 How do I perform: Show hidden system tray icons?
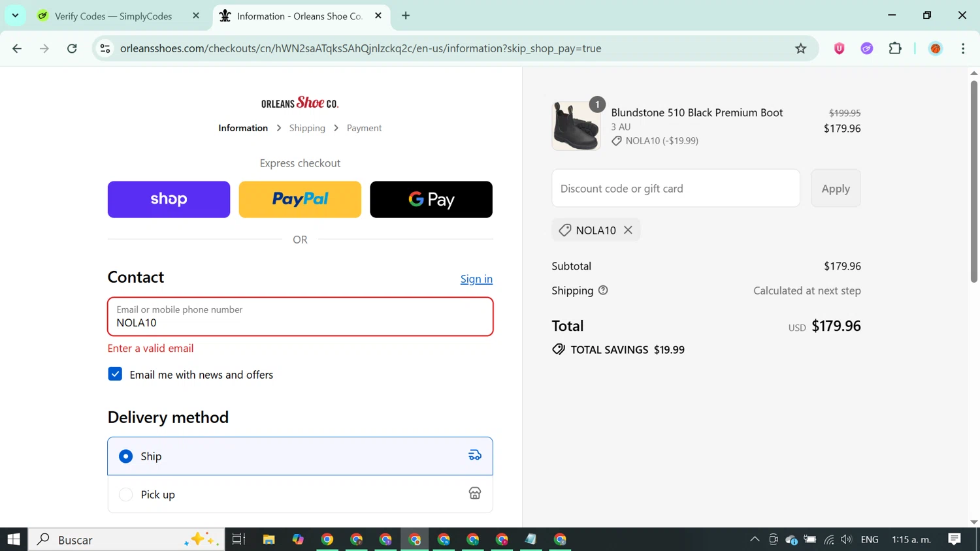[x=755, y=539]
